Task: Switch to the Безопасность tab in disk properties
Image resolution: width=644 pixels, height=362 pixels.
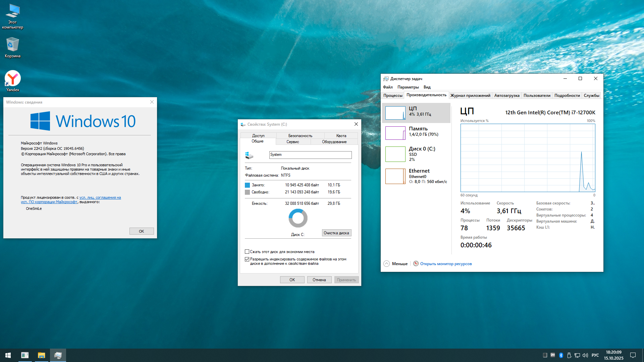Action: (x=300, y=135)
